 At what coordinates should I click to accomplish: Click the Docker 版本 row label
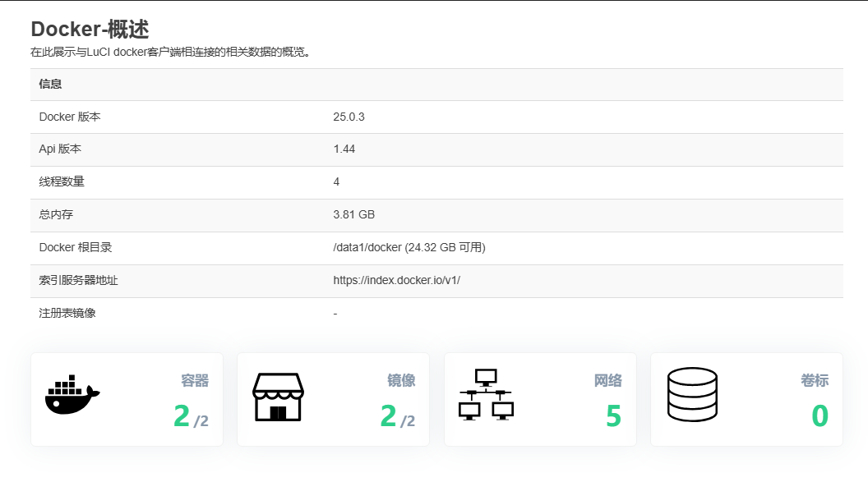point(70,117)
